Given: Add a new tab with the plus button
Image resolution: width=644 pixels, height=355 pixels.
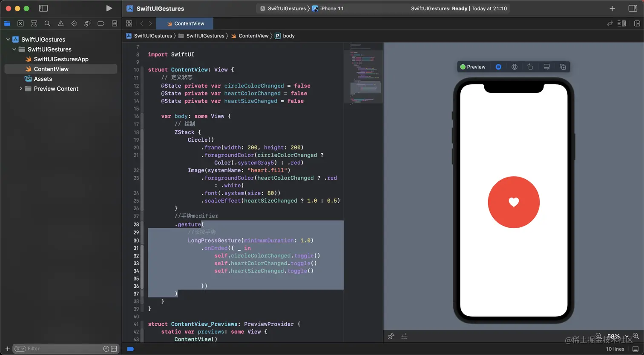Looking at the screenshot, I should click(612, 8).
